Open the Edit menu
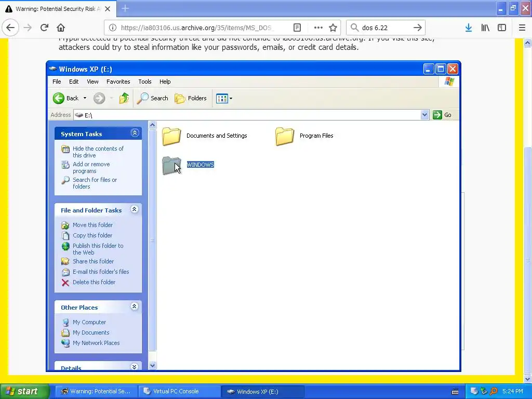Image resolution: width=532 pixels, height=399 pixels. pyautogui.click(x=74, y=82)
